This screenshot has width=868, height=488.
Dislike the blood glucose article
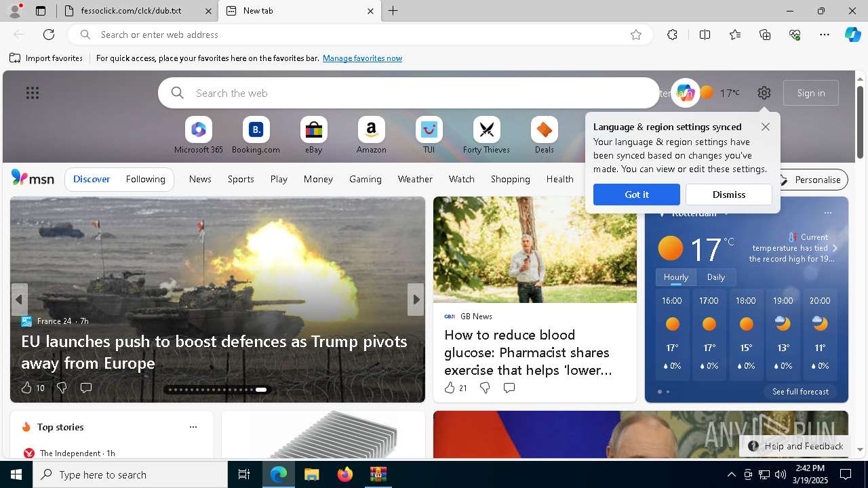(485, 388)
